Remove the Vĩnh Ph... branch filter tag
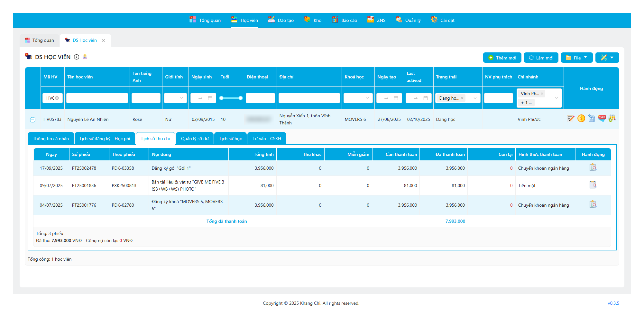This screenshot has width=644, height=325. (542, 94)
